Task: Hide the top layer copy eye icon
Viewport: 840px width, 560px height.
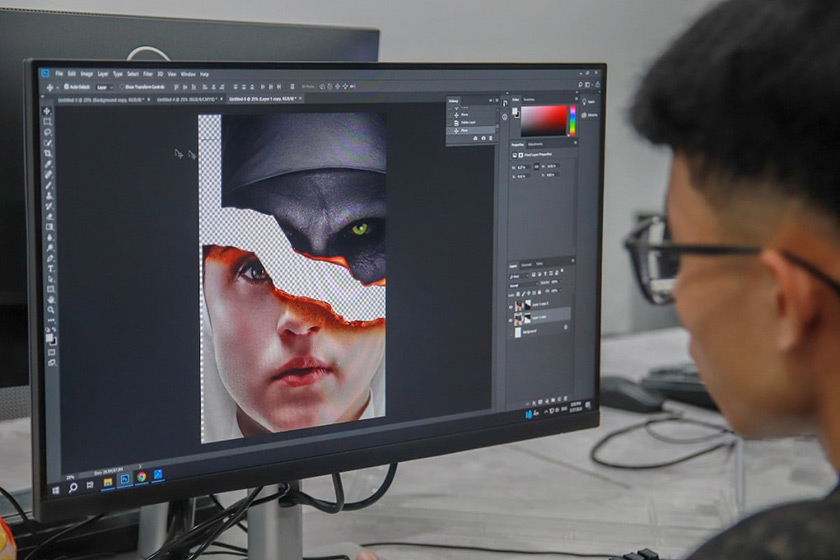Action: 511,307
